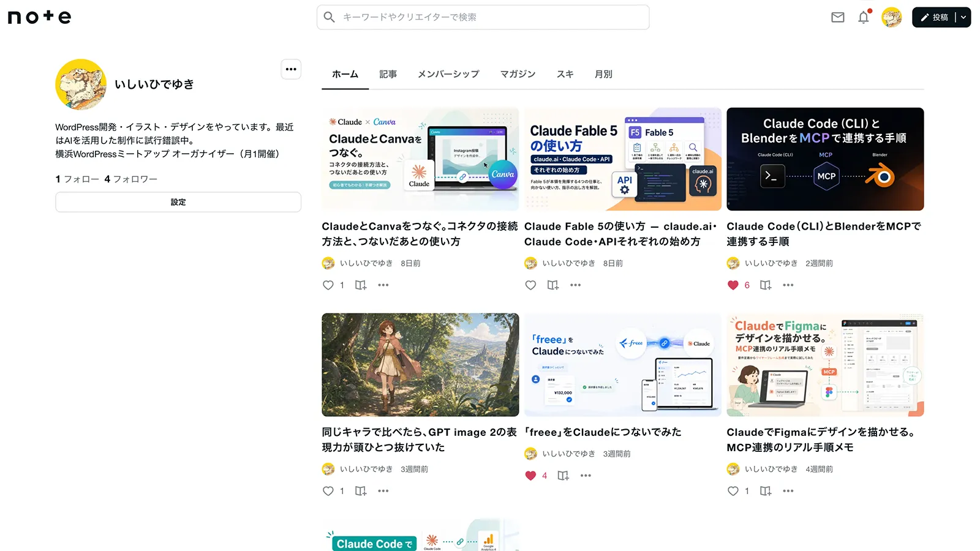The width and height of the screenshot is (980, 551).
Task: Open title 「freee」をClaudeにつないでみた link
Action: coord(603,432)
